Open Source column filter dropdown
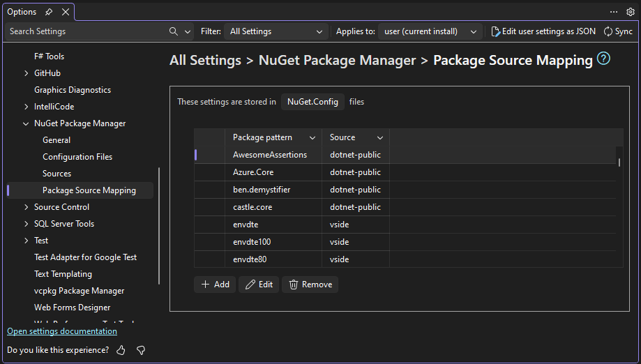The width and height of the screenshot is (641, 364). (x=379, y=137)
